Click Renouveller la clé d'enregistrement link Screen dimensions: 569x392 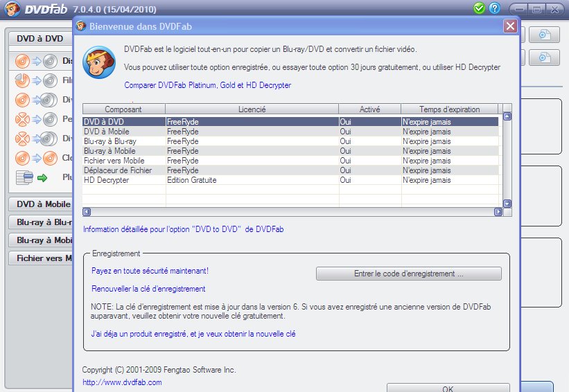tap(148, 289)
